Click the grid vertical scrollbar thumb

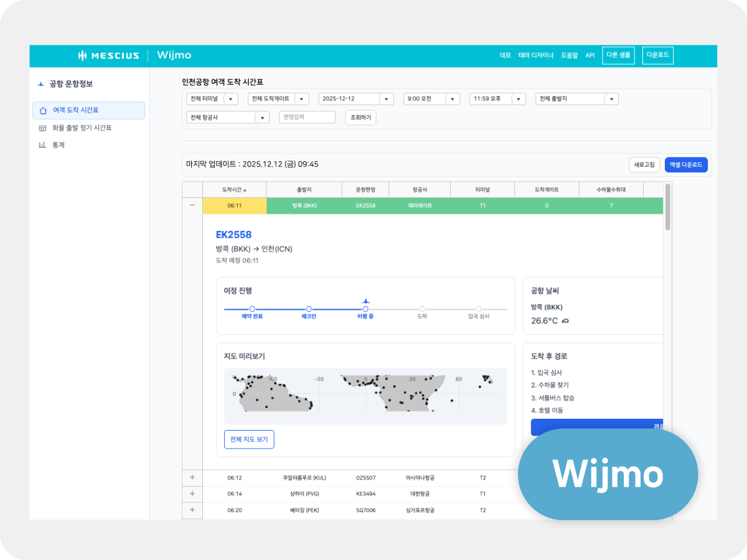tap(668, 207)
